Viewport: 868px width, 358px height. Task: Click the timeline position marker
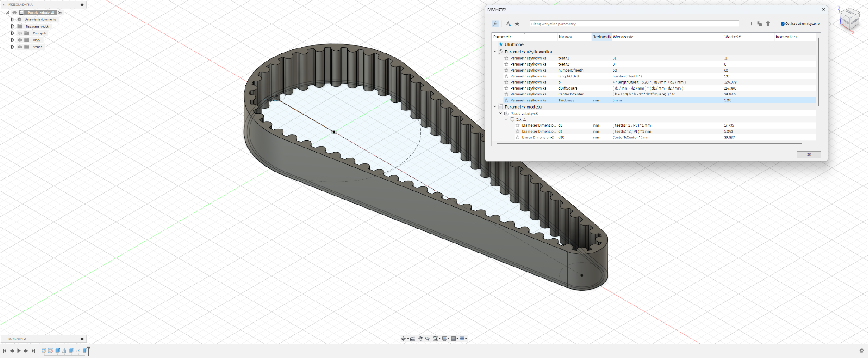pos(89,351)
